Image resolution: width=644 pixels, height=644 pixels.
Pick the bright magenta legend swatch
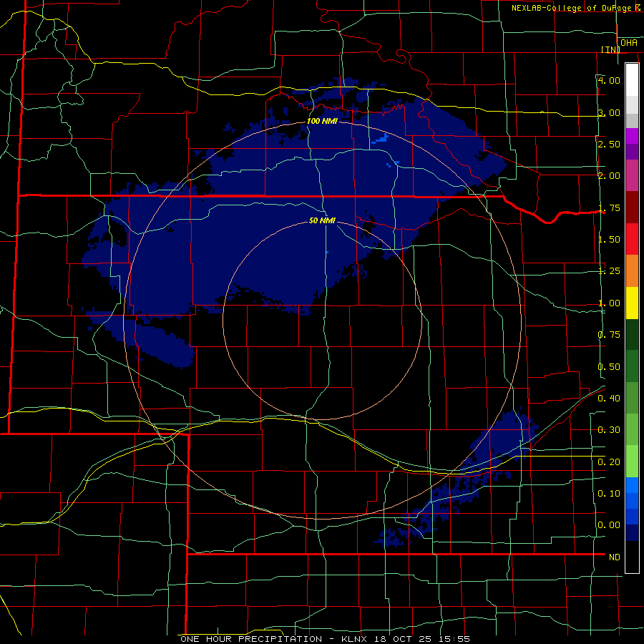pyautogui.click(x=632, y=136)
